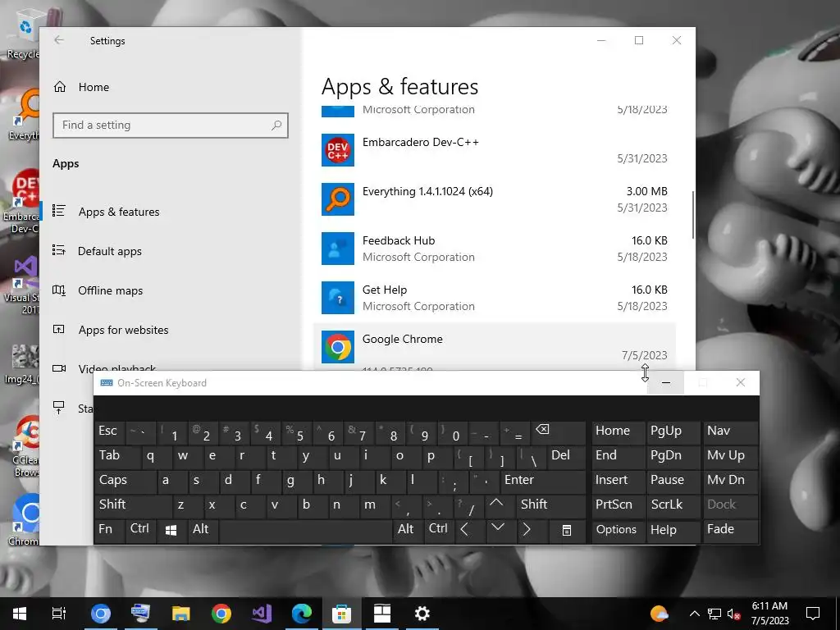Click the muted volume icon in tray
Viewport: 840px width, 630px height.
(734, 614)
